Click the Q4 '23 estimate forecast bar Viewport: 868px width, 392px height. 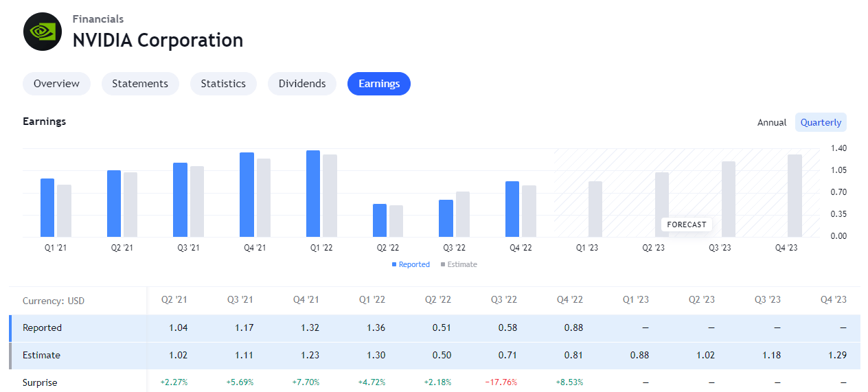[795, 196]
